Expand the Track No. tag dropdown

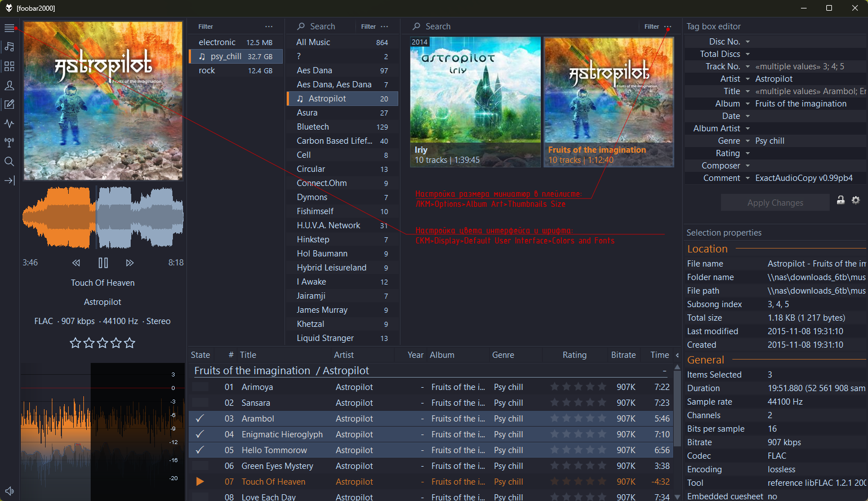(x=748, y=66)
